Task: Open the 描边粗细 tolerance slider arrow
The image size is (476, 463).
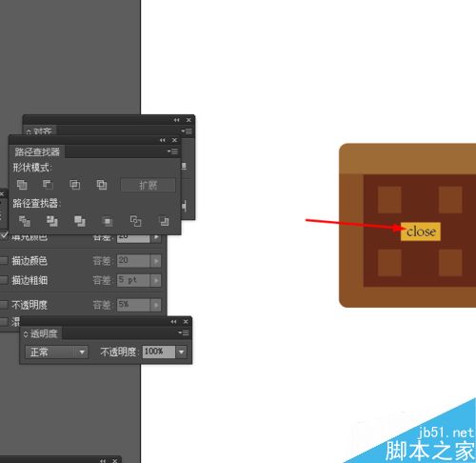Action: (156, 280)
